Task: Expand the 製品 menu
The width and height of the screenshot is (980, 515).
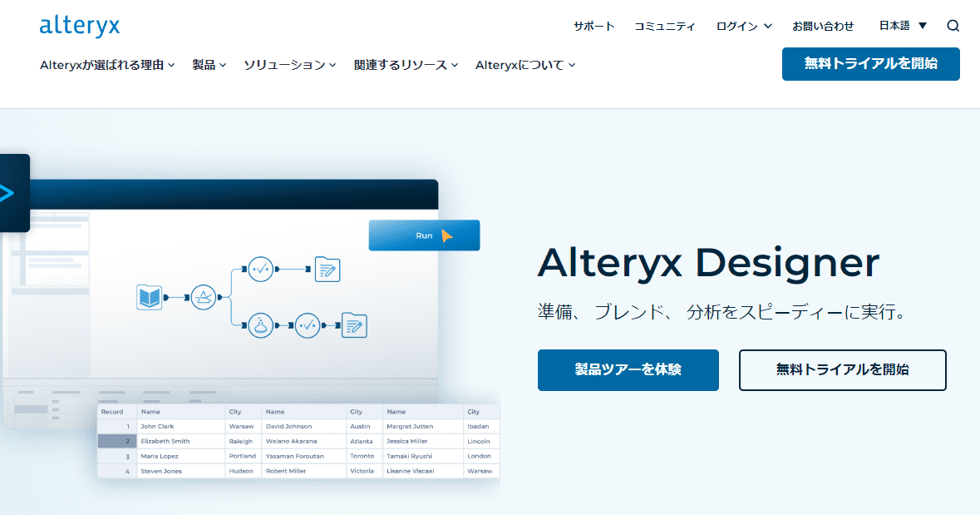Action: 209,65
